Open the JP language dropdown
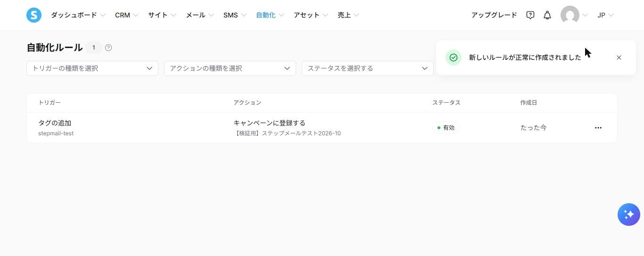 (606, 15)
